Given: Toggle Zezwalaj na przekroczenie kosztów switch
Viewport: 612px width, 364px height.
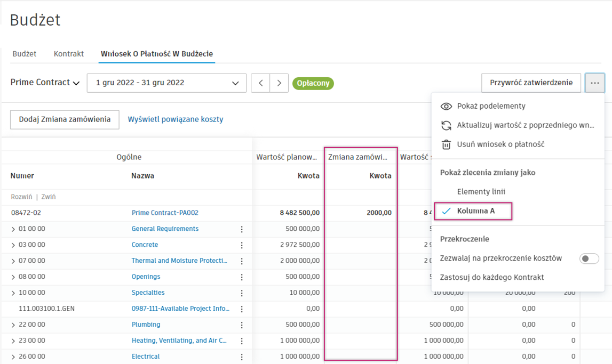Looking at the screenshot, I should coord(589,258).
